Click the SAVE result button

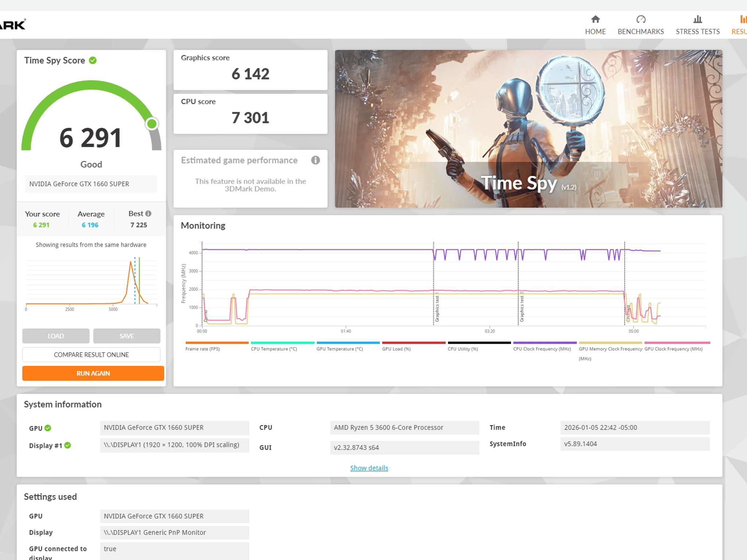[127, 336]
